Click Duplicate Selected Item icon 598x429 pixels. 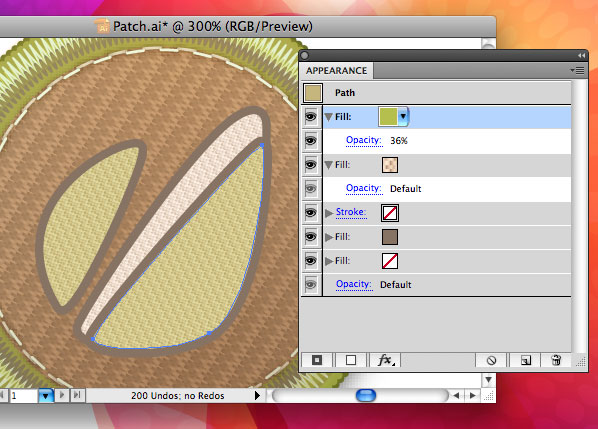[x=526, y=360]
